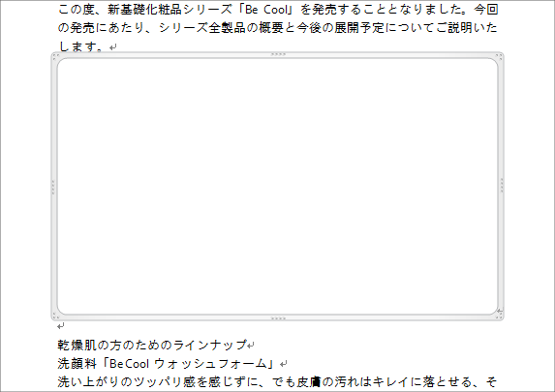555x392 pixels.
Task: Click the word 展開予定 in second line
Action: click(359, 28)
